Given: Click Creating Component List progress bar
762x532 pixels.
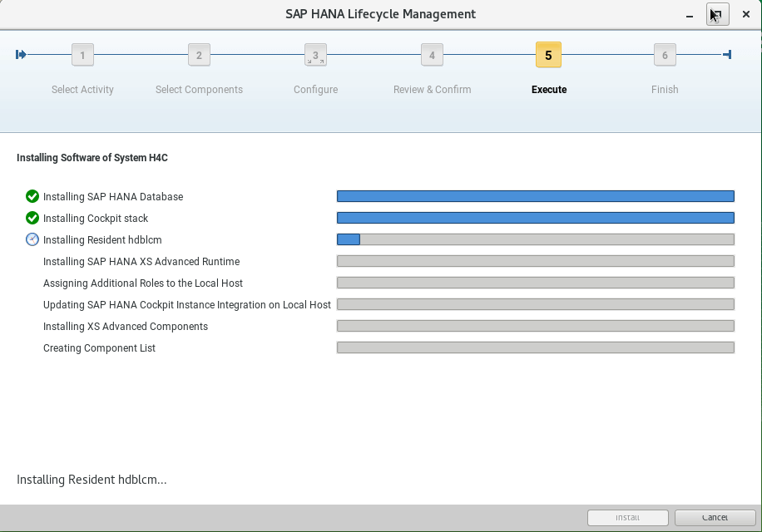Looking at the screenshot, I should (536, 347).
